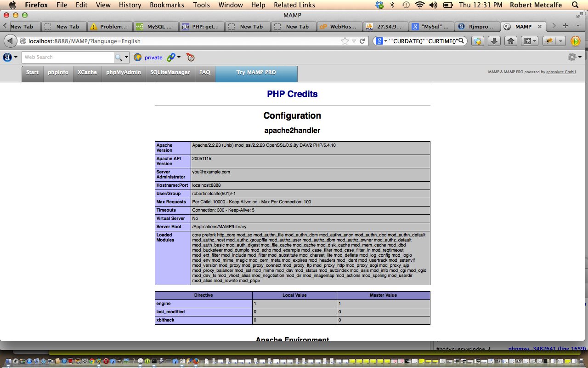
Task: Switch to the MySQL tab with green icon
Action: tap(156, 26)
